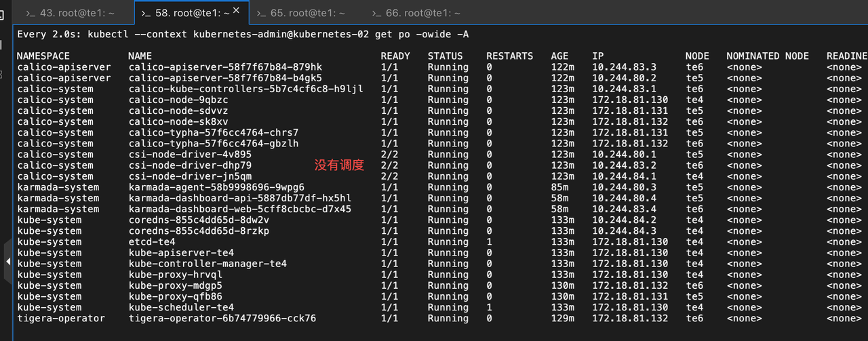
Task: Click pod name calico-typha-57f6cc4764-gbzlh
Action: [214, 143]
